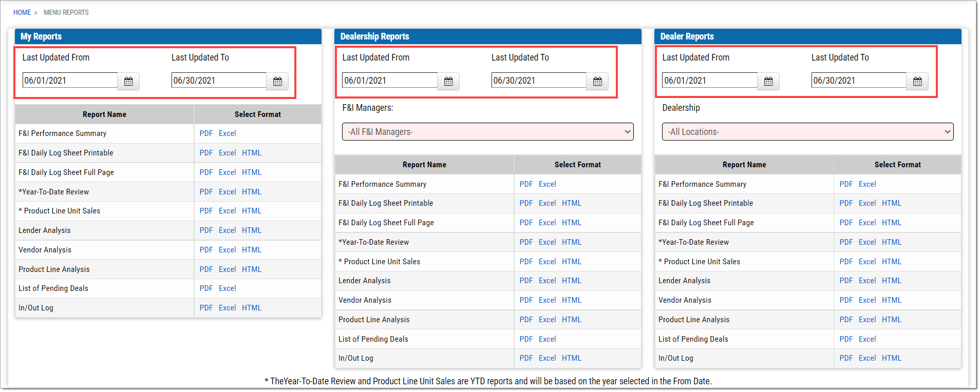Expand the All Locations dealership dropdown
The width and height of the screenshot is (980, 392).
click(x=807, y=132)
